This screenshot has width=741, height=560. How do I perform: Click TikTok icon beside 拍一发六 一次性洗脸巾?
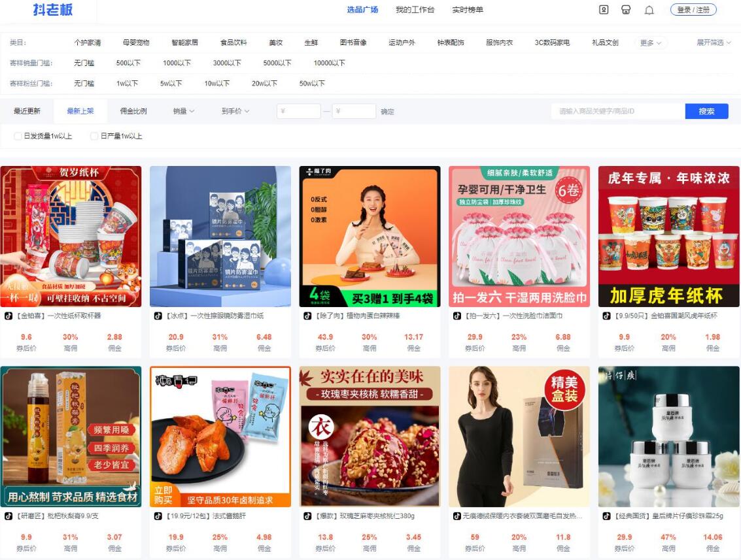pos(457,316)
